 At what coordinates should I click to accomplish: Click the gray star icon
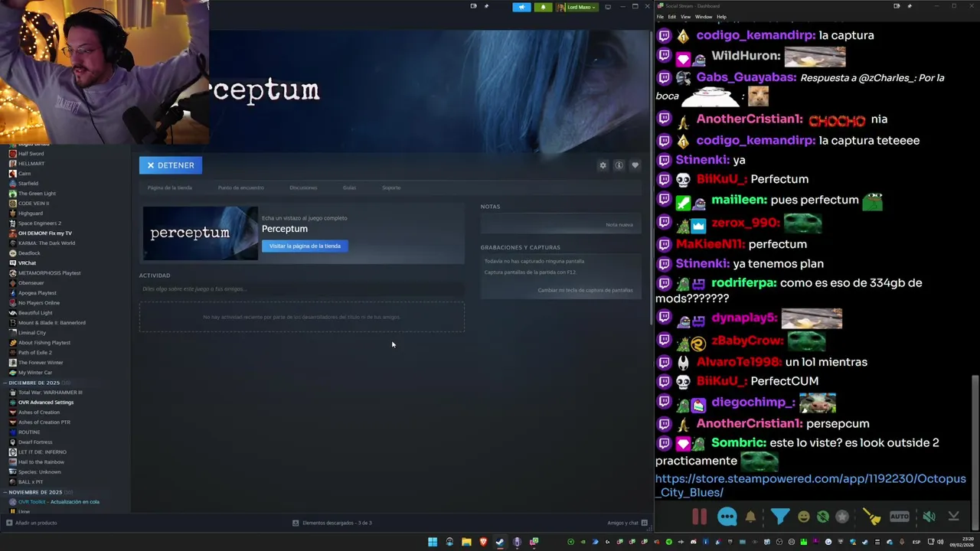[x=842, y=517]
